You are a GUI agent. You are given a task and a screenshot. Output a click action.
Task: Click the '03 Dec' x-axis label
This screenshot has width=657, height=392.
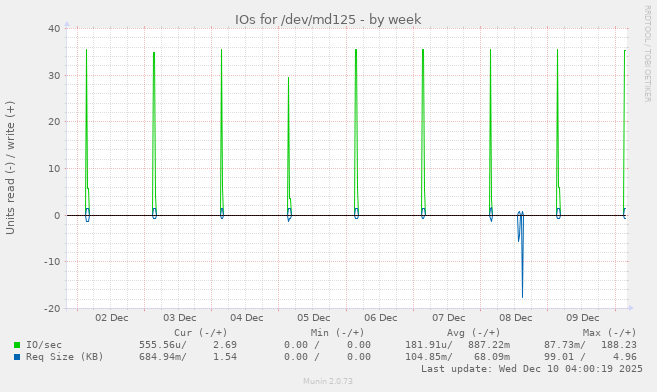click(179, 318)
